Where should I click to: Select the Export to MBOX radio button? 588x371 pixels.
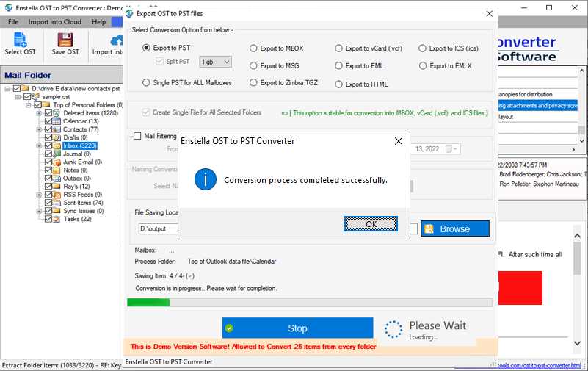click(254, 48)
